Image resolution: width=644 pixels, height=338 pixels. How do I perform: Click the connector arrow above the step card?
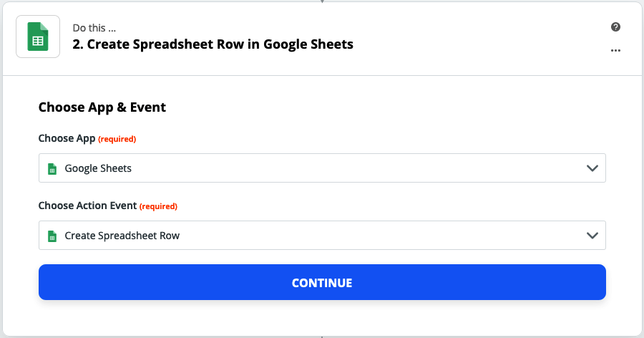tap(322, 1)
